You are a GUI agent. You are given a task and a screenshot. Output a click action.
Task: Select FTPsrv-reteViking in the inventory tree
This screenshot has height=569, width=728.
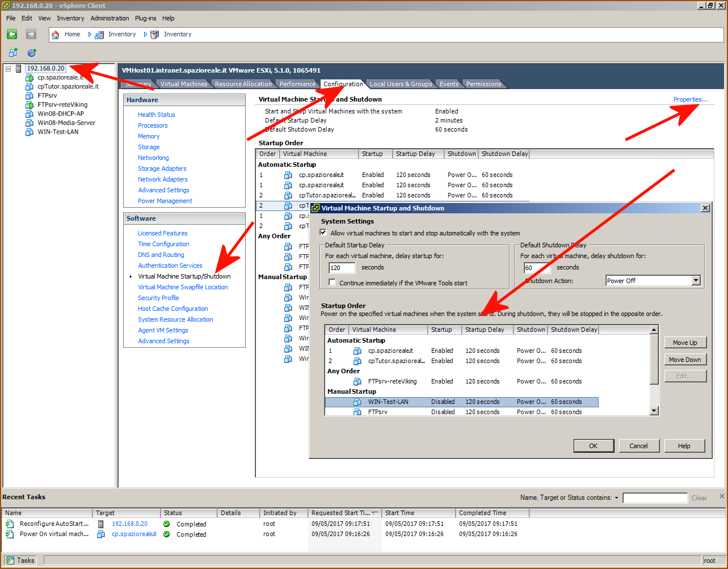pos(62,105)
